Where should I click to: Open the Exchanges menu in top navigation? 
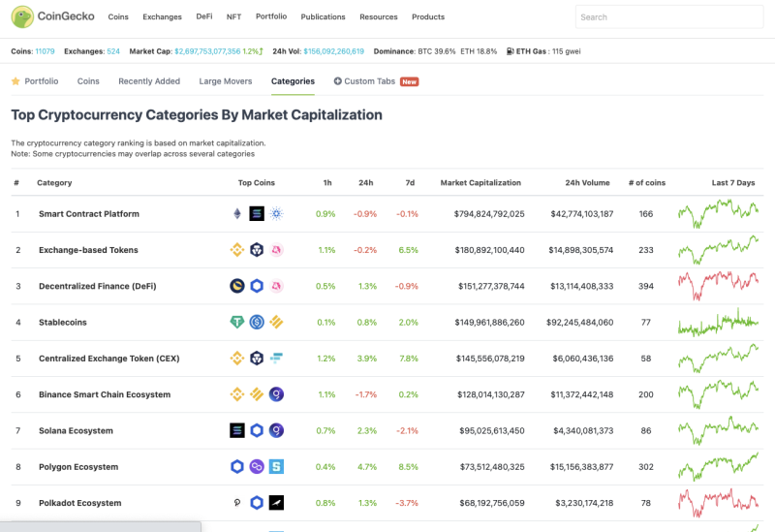[162, 16]
